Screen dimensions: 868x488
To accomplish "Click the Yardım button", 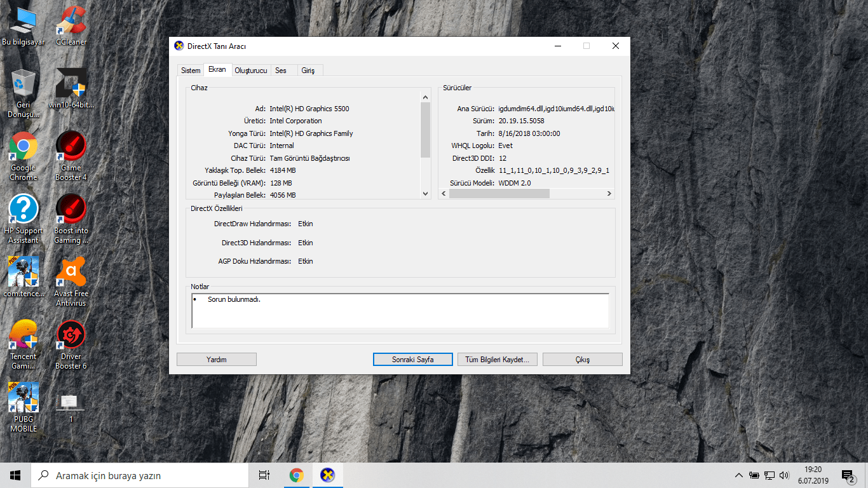I will tap(217, 360).
